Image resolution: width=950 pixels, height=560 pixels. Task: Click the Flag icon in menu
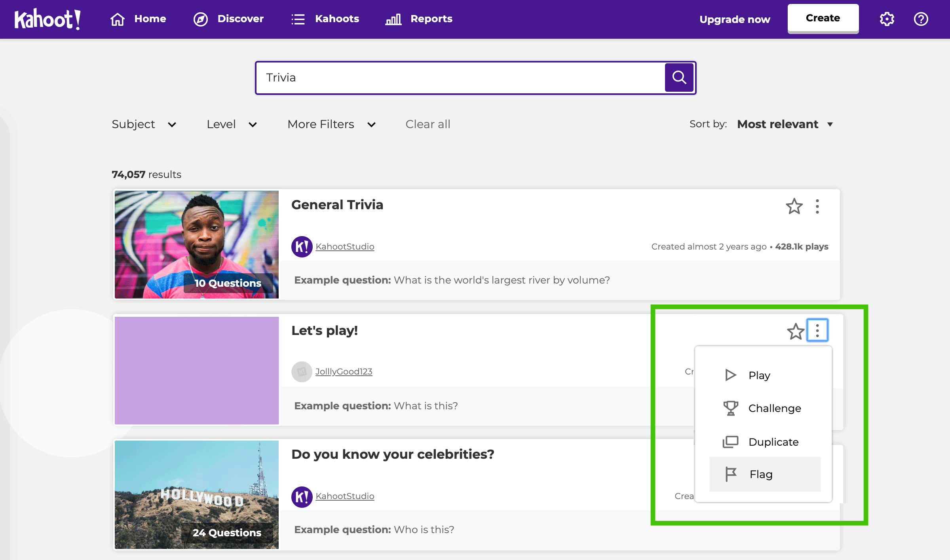coord(731,474)
